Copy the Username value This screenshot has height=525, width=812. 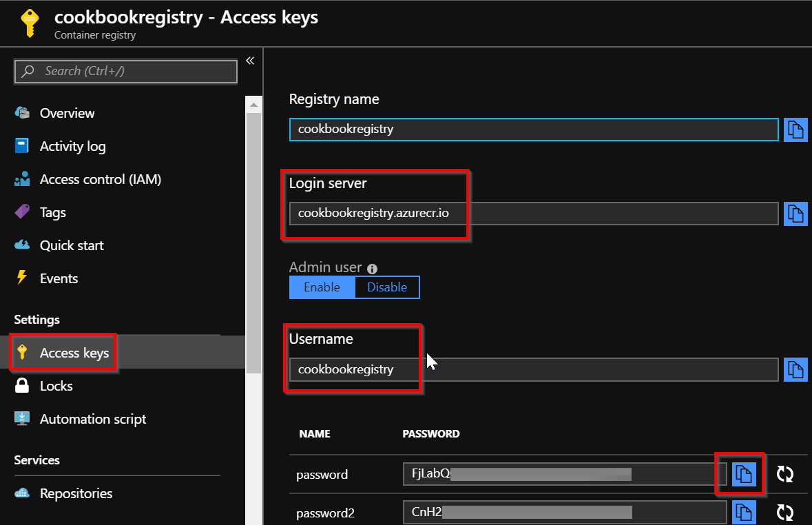(x=795, y=370)
